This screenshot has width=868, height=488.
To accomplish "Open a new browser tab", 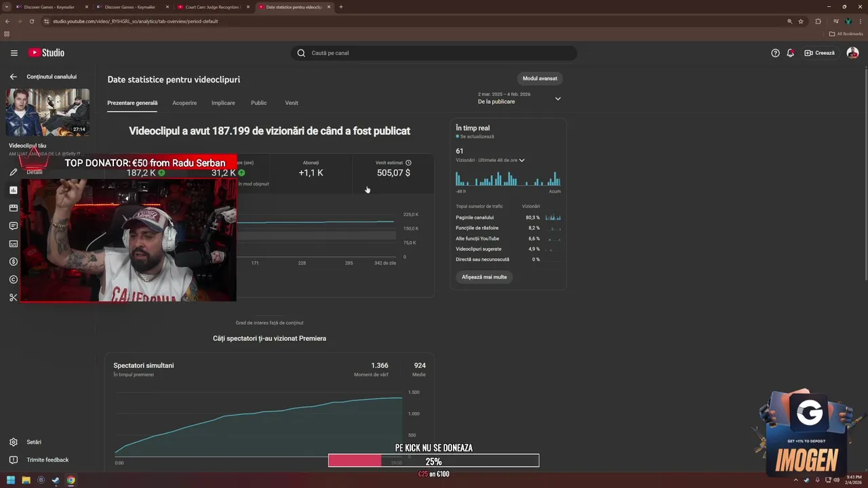I will [x=341, y=7].
